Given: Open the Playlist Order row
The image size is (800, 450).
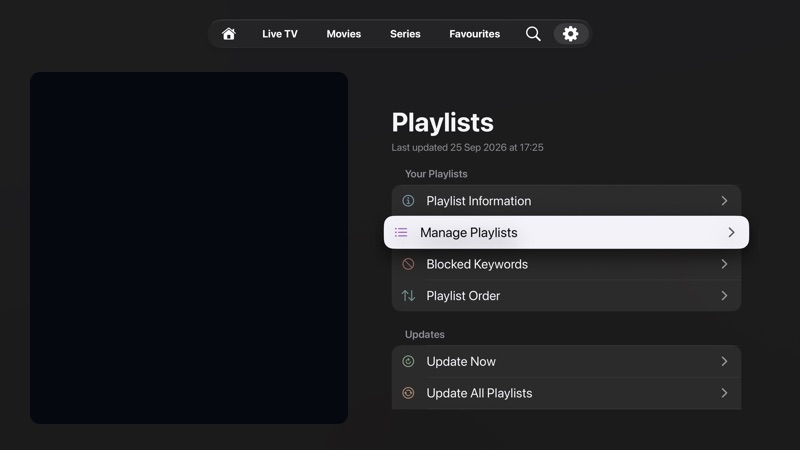Looking at the screenshot, I should click(566, 295).
